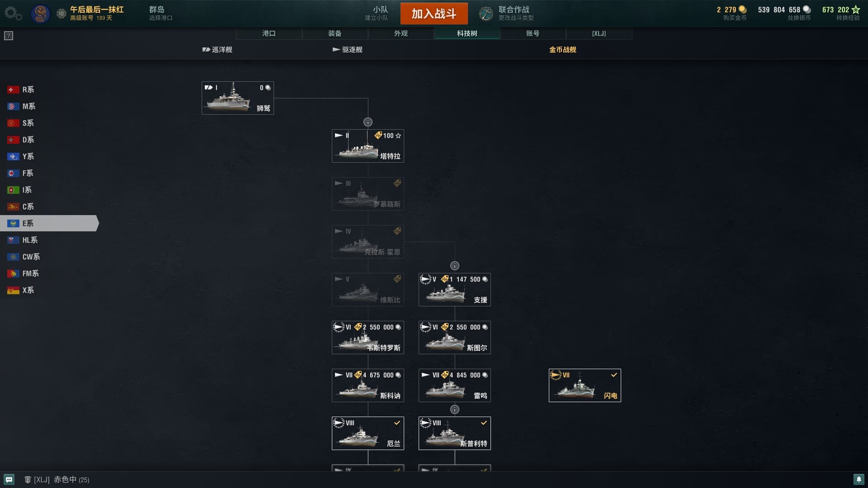Open the notification bell icon
The height and width of the screenshot is (488, 868).
(859, 479)
